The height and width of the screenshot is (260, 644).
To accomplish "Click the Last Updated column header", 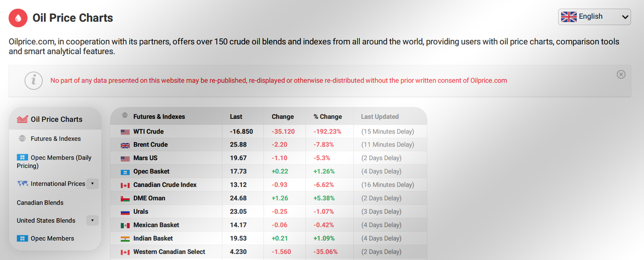I will click(x=380, y=116).
